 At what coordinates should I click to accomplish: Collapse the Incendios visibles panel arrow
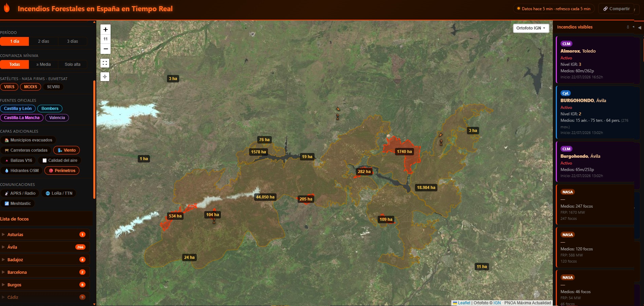(x=639, y=27)
